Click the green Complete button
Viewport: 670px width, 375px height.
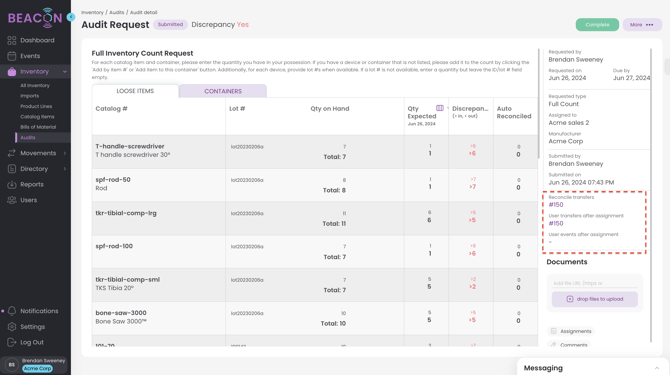coord(597,25)
